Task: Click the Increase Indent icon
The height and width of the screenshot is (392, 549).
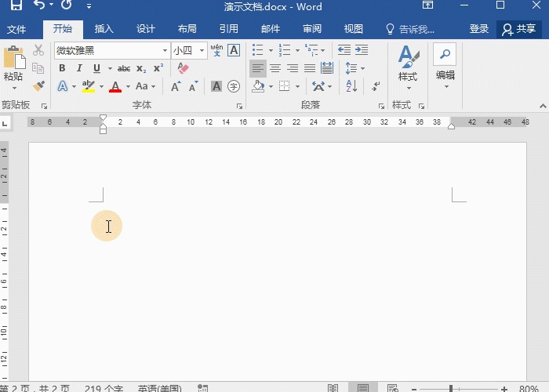Action: pos(362,50)
